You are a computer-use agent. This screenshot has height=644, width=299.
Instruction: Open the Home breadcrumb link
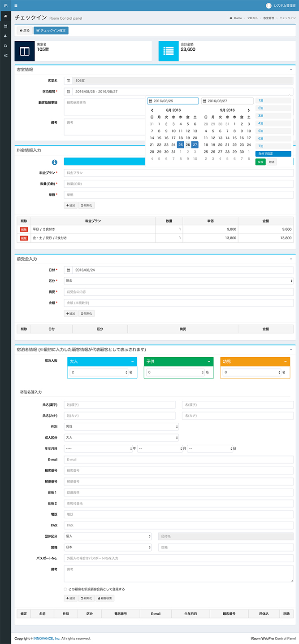[x=236, y=18]
